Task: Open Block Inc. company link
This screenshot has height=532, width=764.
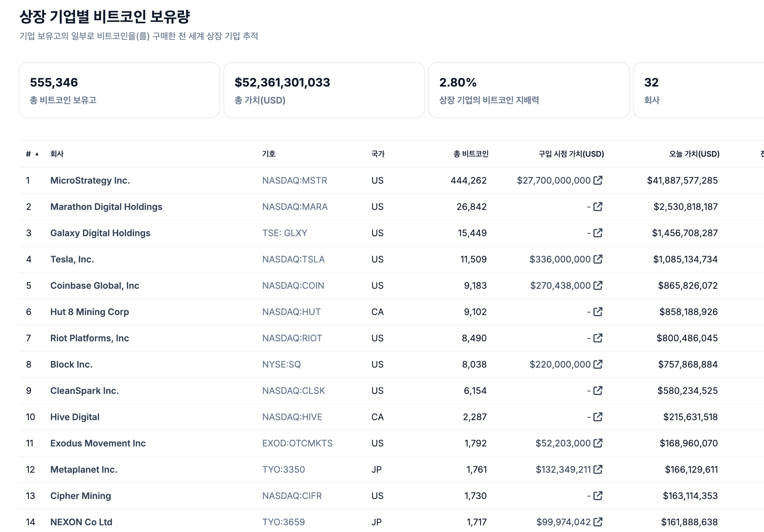Action: pyautogui.click(x=71, y=364)
